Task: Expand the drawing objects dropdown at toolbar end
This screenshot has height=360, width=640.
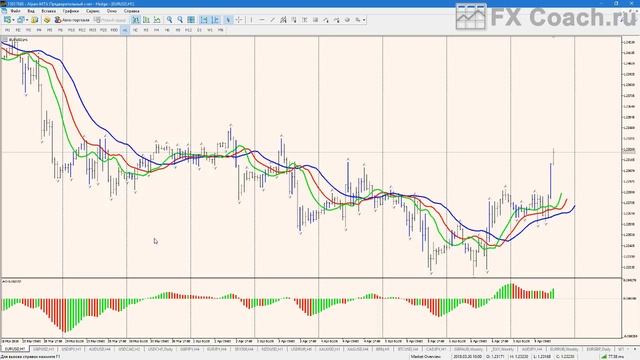Action: 364,20
